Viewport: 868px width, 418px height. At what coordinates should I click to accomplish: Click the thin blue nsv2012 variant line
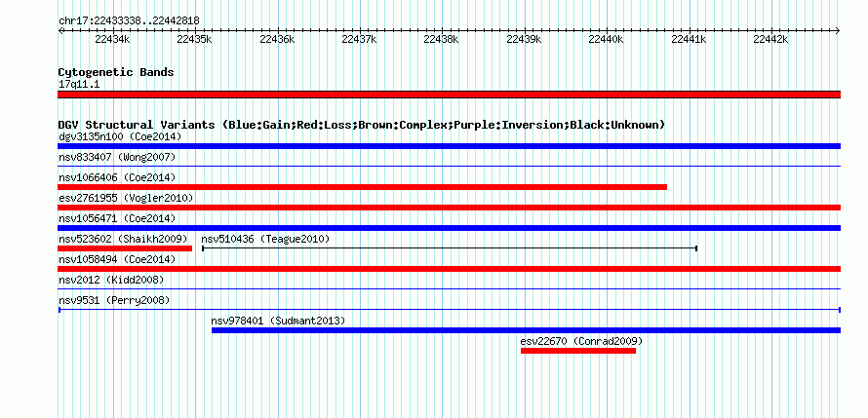pyautogui.click(x=449, y=288)
